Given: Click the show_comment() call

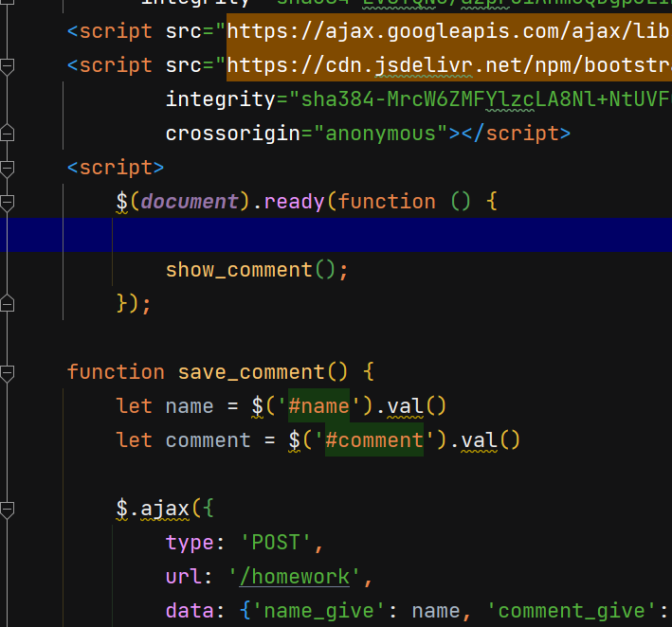Looking at the screenshot, I should [x=257, y=270].
